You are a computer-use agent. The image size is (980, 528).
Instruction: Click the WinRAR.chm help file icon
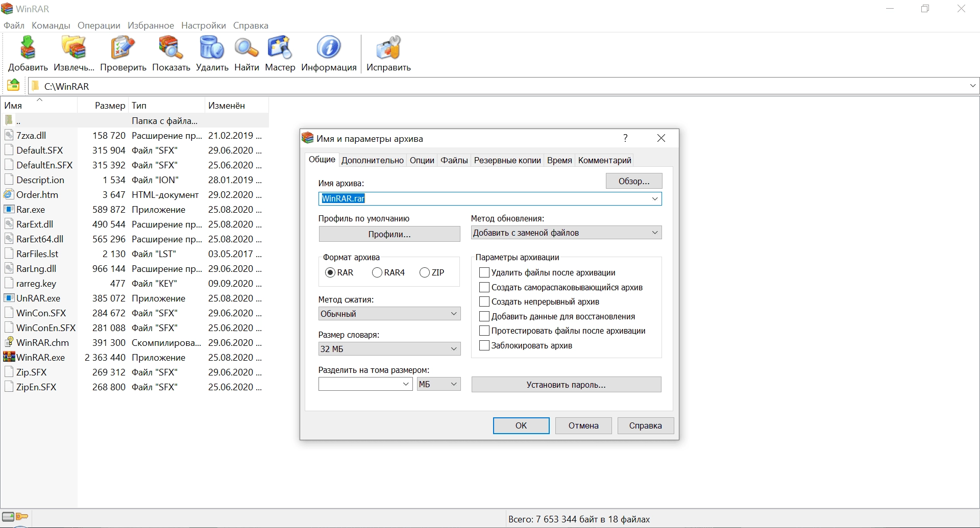[x=9, y=342]
